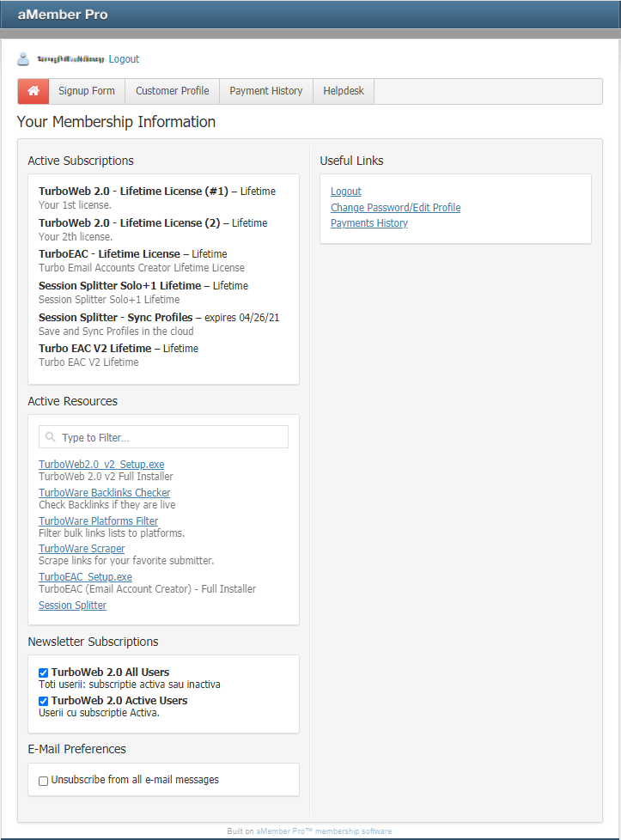Open the Customer Profile tab
Viewport: 621px width, 840px height.
pyautogui.click(x=172, y=91)
